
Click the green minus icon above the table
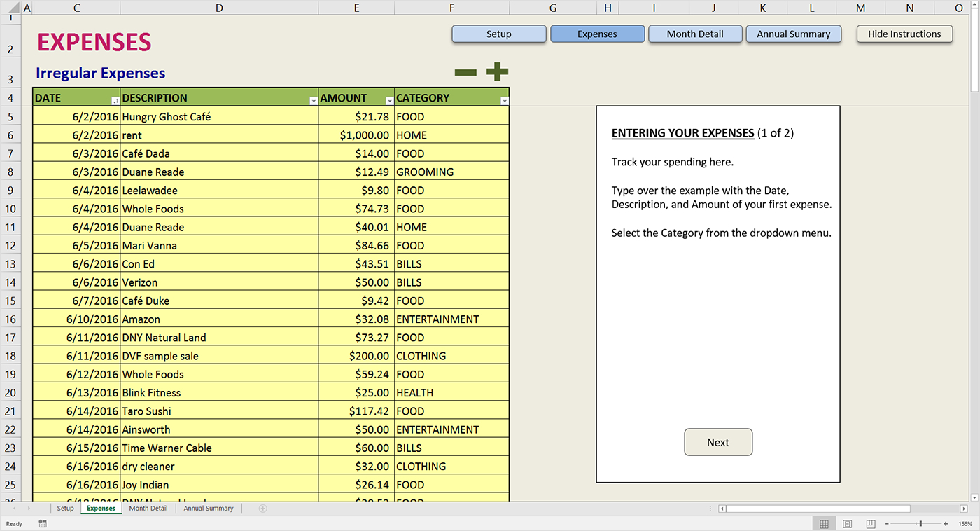[x=465, y=72]
